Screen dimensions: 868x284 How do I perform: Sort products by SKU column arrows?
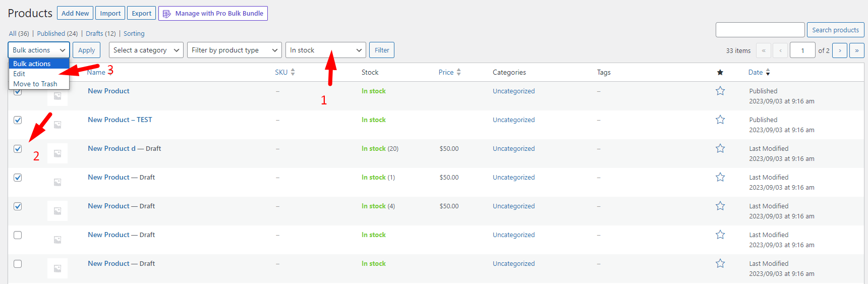(293, 73)
